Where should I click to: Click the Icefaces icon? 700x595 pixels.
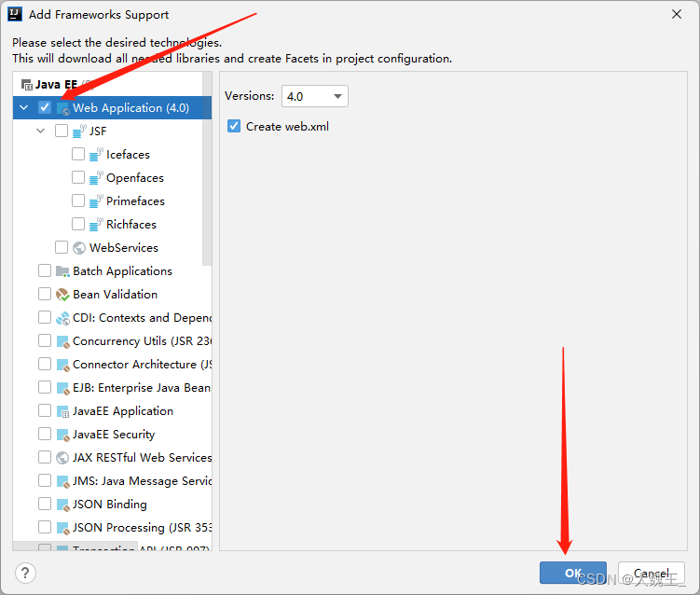(96, 155)
